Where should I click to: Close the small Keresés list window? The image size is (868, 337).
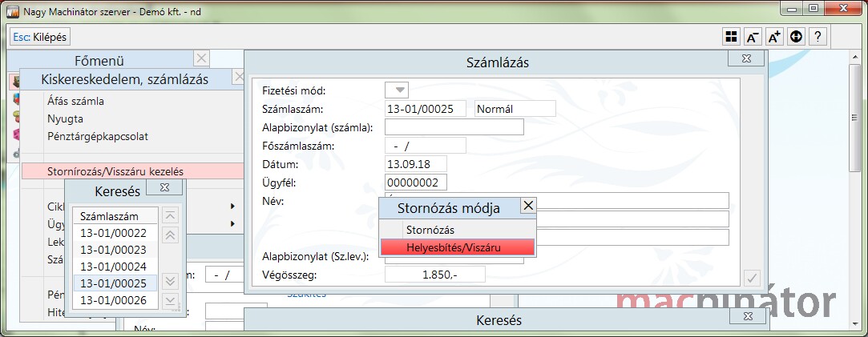pos(164,187)
